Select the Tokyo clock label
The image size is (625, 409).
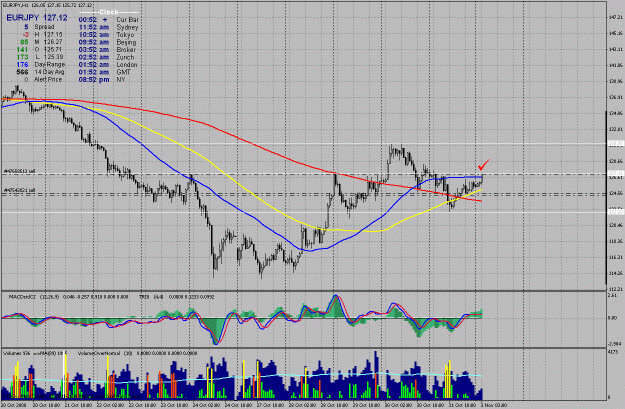(x=125, y=35)
